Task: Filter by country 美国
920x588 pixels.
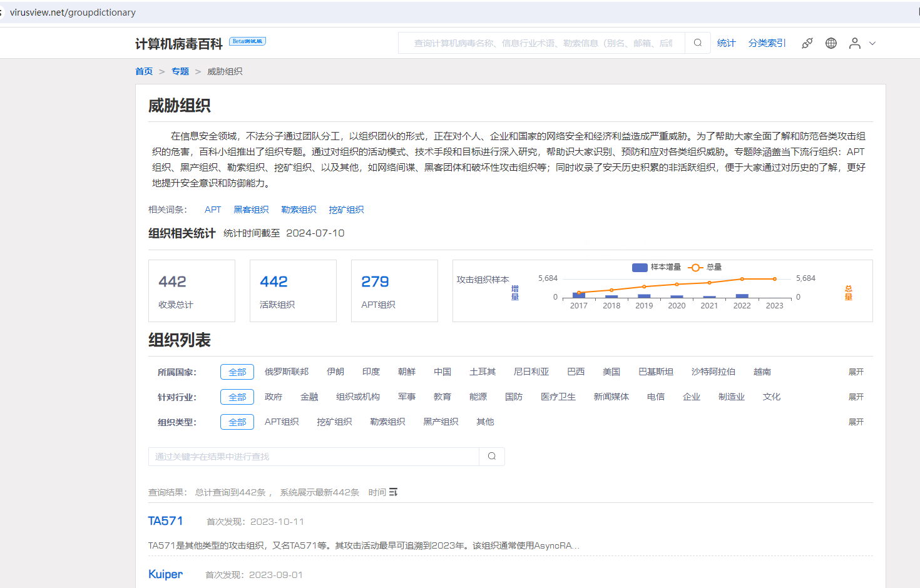Action: 611,372
